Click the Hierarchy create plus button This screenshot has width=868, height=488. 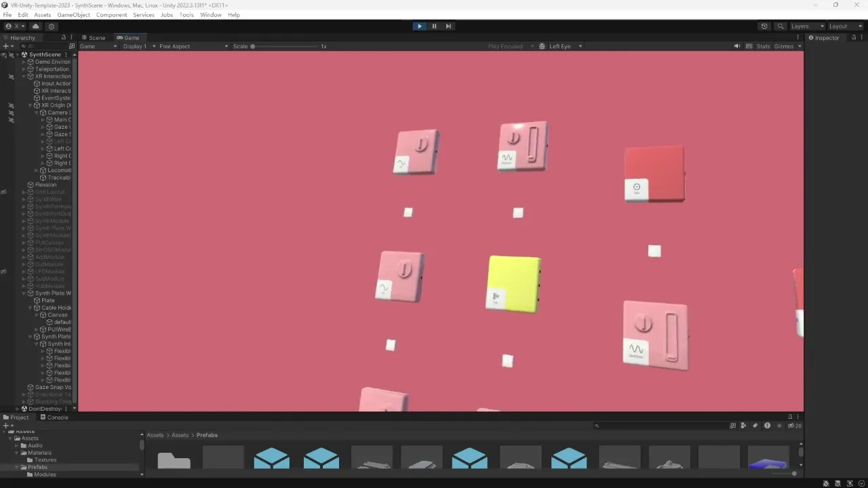pyautogui.click(x=7, y=46)
